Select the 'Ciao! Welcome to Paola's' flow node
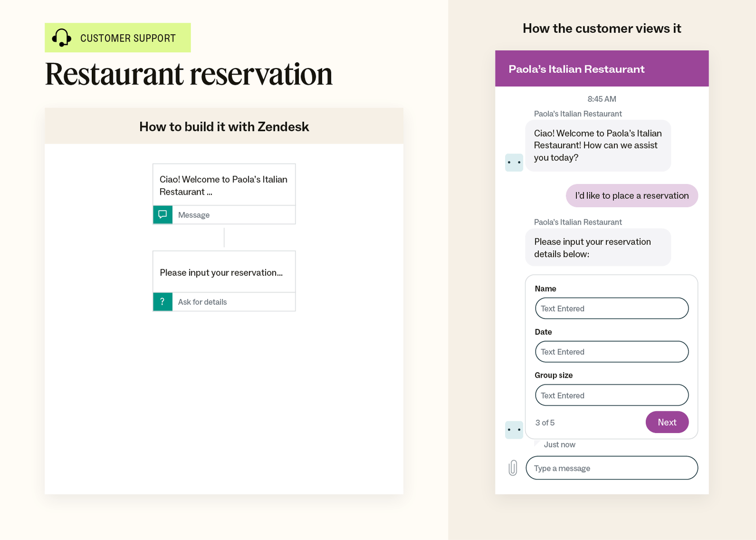Viewport: 756px width, 540px height. (224, 185)
